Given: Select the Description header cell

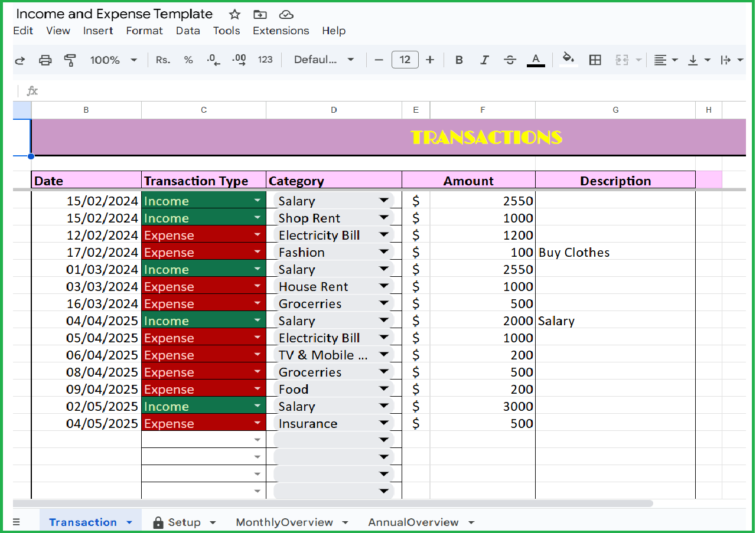Looking at the screenshot, I should tap(615, 181).
